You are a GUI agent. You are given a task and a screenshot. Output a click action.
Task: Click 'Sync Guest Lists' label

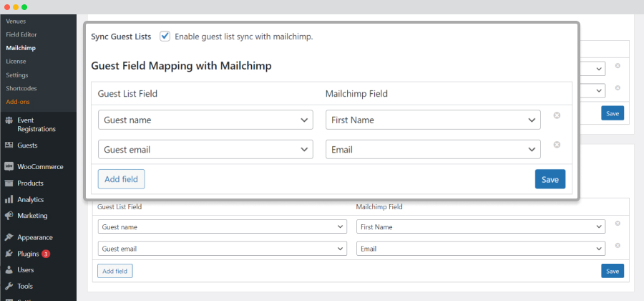click(x=121, y=37)
